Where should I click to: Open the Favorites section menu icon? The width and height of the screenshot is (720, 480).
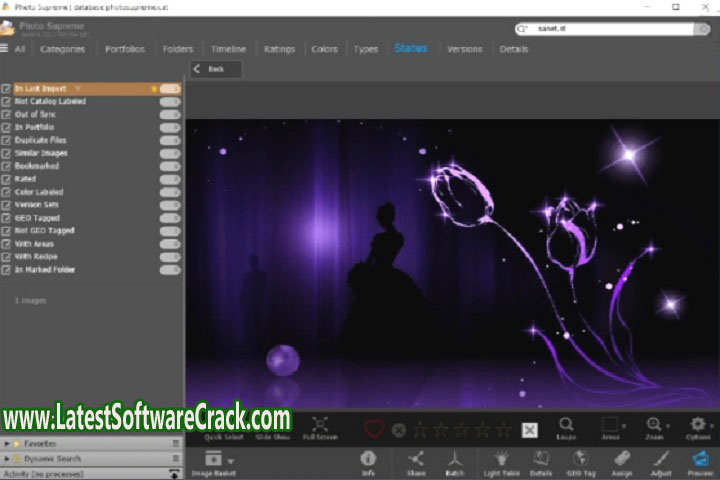tap(175, 444)
